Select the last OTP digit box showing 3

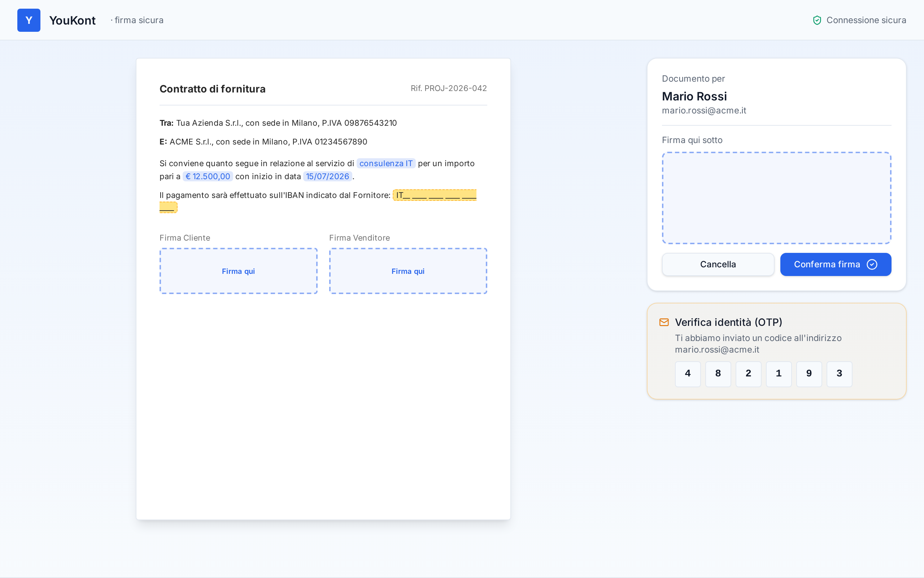pos(839,374)
